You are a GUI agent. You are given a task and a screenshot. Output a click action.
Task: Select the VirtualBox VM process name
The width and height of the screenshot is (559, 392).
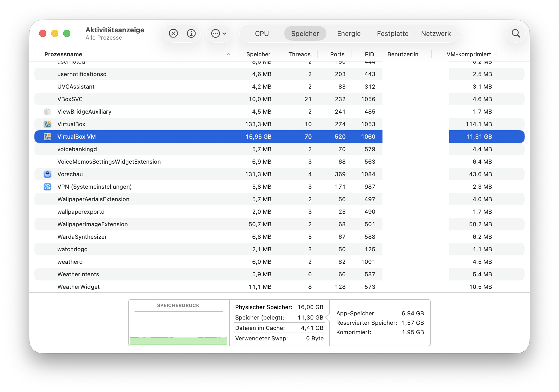click(x=76, y=137)
